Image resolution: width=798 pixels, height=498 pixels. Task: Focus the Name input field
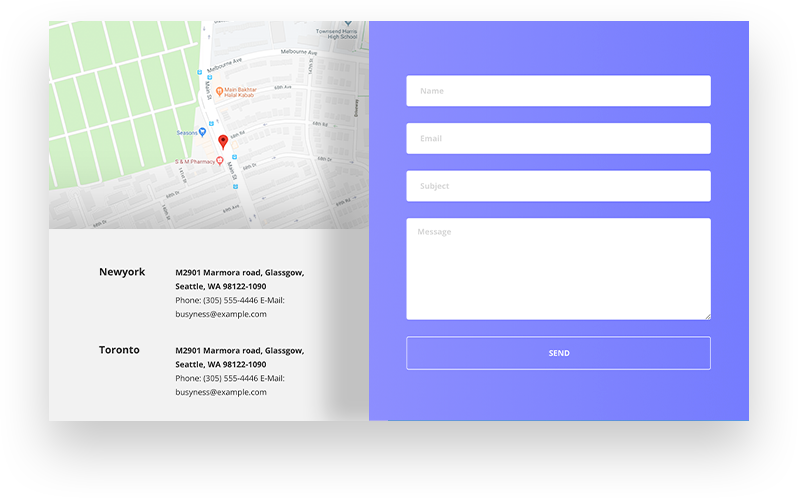click(x=558, y=91)
